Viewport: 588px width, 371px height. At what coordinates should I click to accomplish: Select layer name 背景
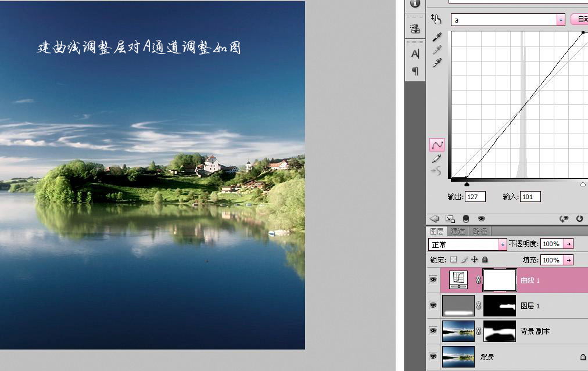[487, 357]
